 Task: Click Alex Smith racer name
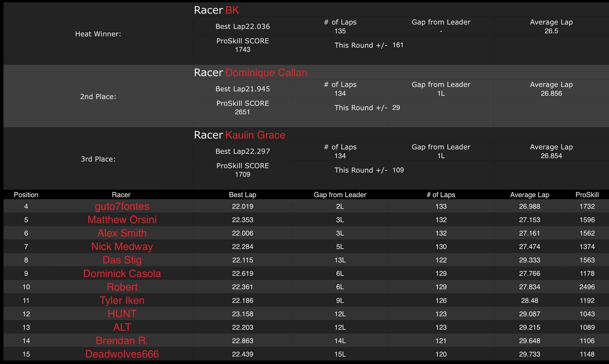tap(122, 233)
